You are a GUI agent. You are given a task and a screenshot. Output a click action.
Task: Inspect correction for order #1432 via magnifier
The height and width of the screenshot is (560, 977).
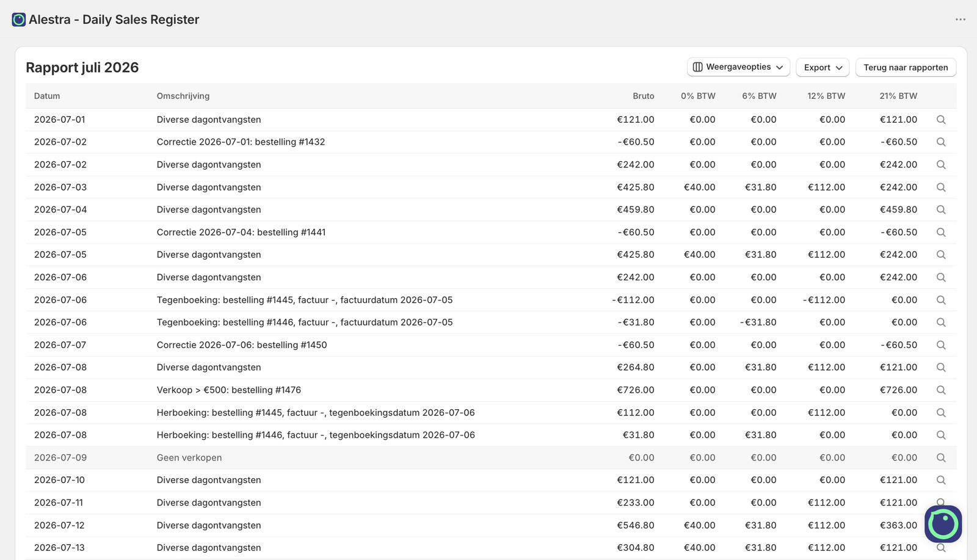941,142
